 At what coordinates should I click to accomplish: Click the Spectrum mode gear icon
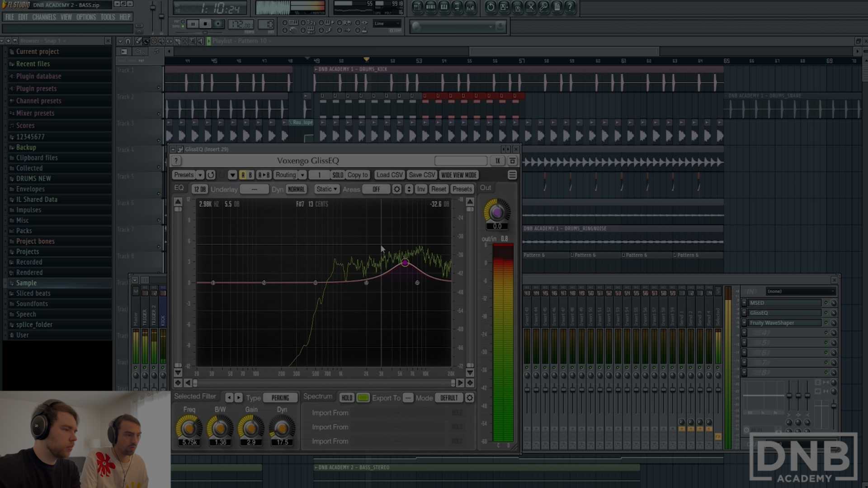coord(470,398)
